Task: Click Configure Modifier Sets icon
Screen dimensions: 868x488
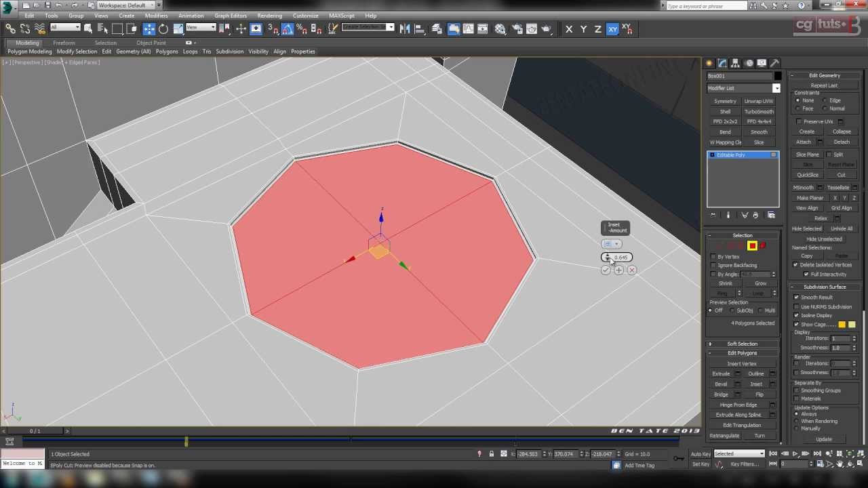Action: pyautogui.click(x=771, y=216)
